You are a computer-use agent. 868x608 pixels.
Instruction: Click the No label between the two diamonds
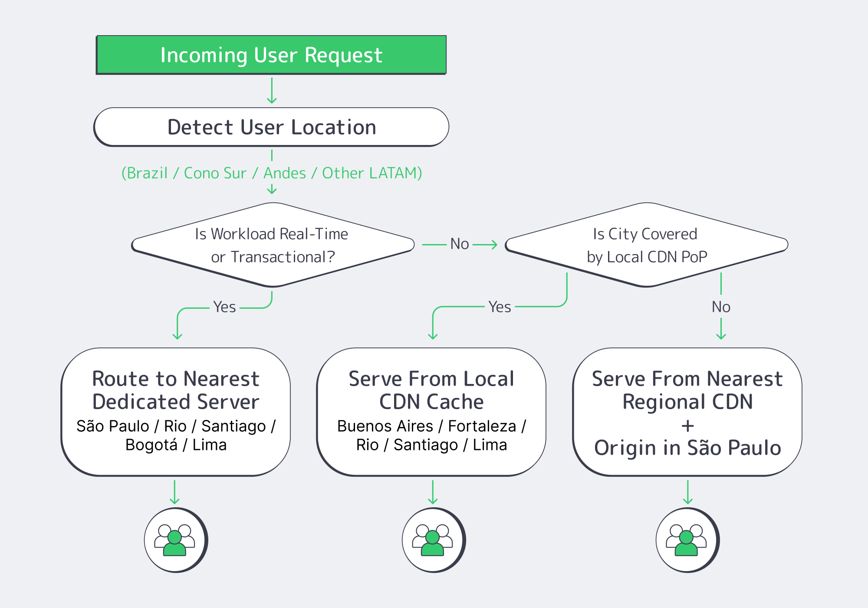click(x=459, y=244)
